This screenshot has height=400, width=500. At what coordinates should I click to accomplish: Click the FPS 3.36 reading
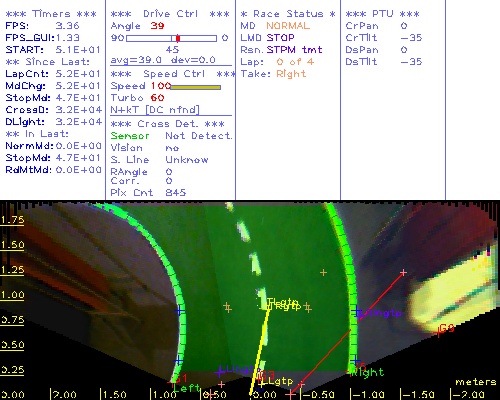pyautogui.click(x=67, y=26)
